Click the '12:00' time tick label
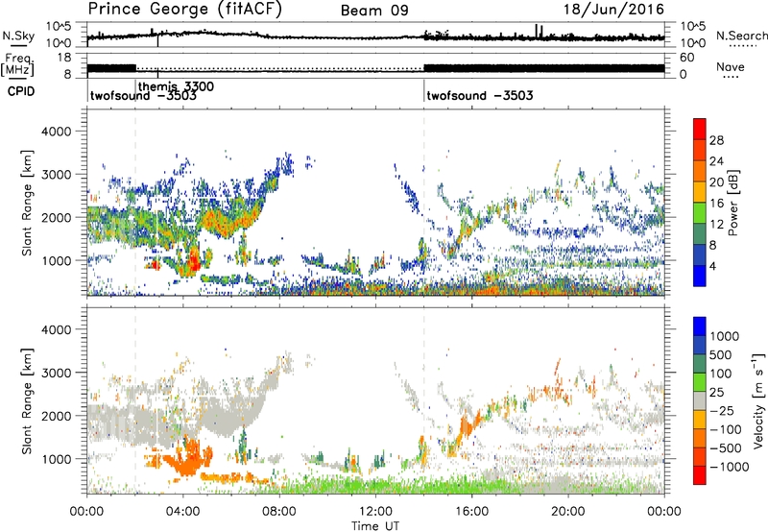The image size is (768, 532). coord(375,512)
